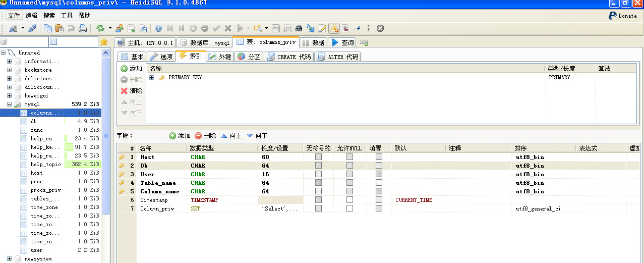Click 添加 button in the index panel
Viewport: 644px width, 263px height.
[x=131, y=69]
